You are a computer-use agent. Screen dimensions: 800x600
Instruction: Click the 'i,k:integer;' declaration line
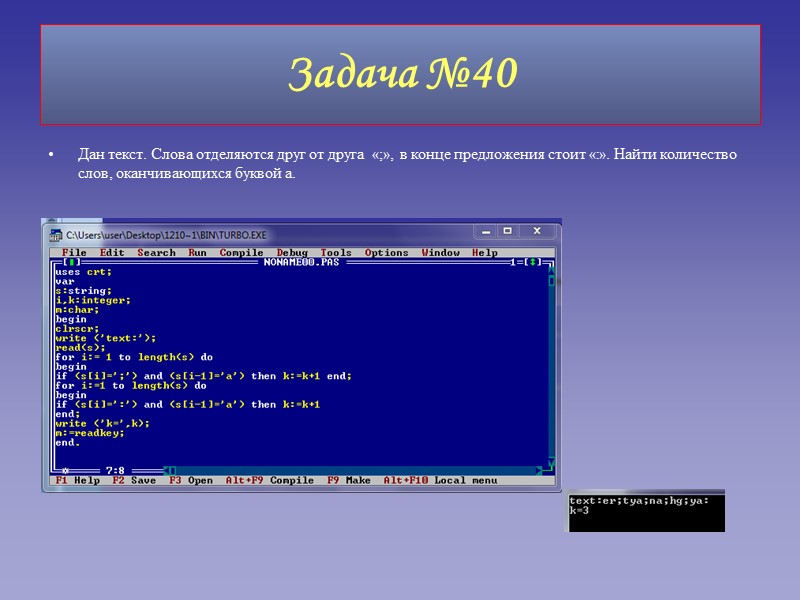click(93, 301)
